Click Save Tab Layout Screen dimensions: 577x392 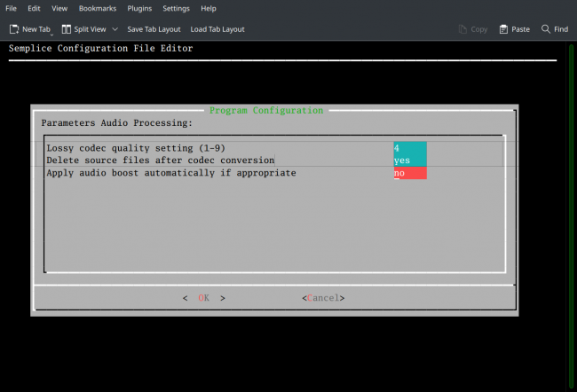tap(154, 29)
